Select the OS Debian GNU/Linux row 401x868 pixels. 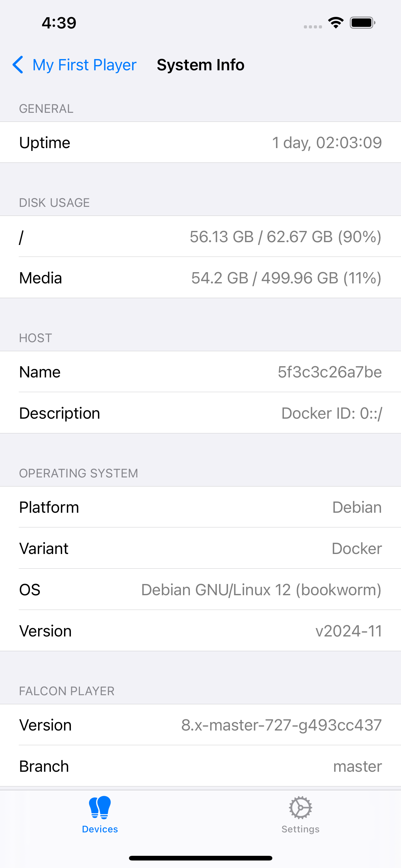200,589
